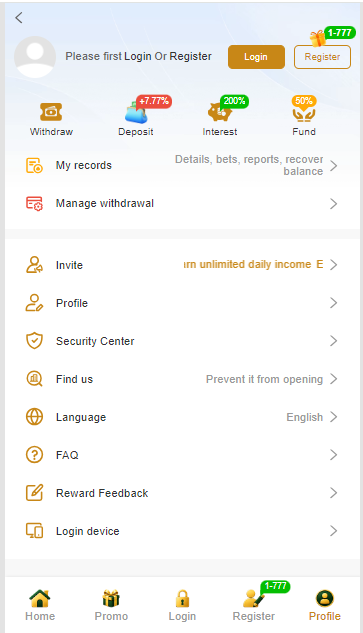363x633 pixels.
Task: Expand the Language chevron showing English
Action: pyautogui.click(x=334, y=417)
